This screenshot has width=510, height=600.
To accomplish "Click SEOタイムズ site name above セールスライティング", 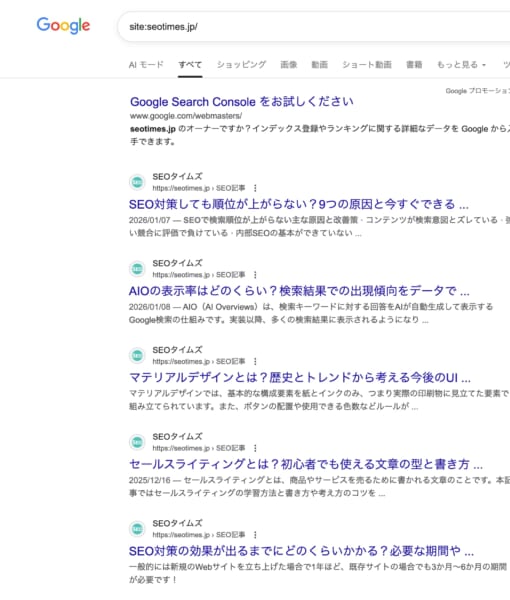I will point(177,437).
